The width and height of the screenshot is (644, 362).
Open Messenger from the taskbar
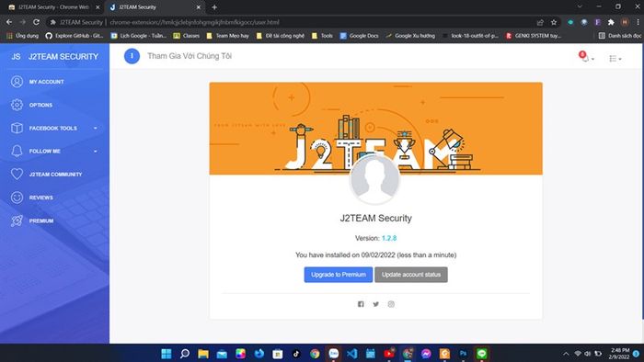click(426, 354)
